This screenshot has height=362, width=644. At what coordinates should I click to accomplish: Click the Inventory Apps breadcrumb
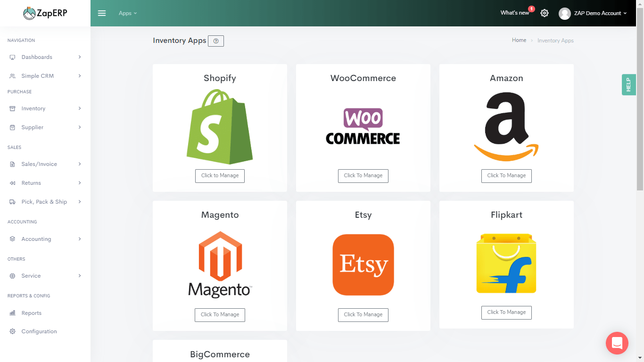[555, 41]
